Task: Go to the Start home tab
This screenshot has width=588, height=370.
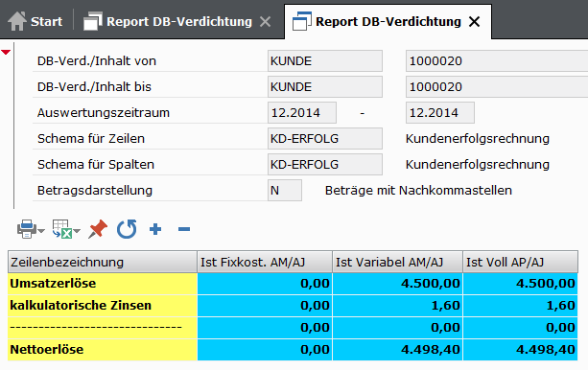Action: (35, 21)
